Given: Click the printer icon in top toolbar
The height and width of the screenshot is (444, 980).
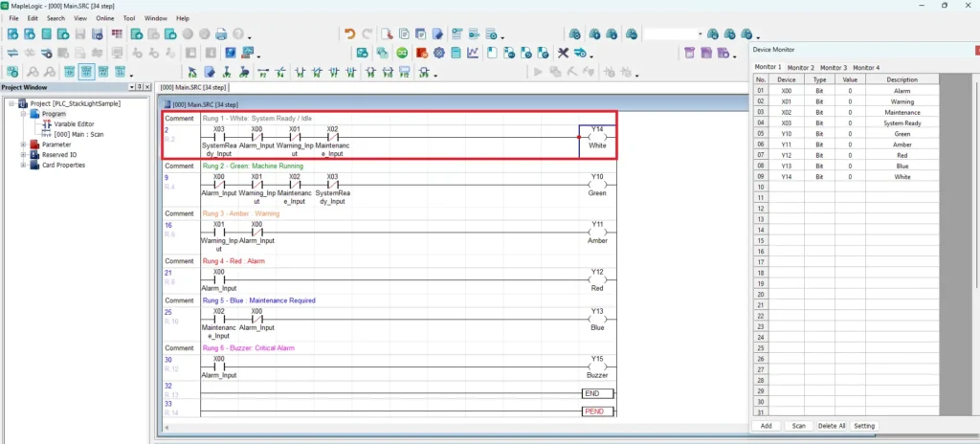Looking at the screenshot, I should coord(221,33).
